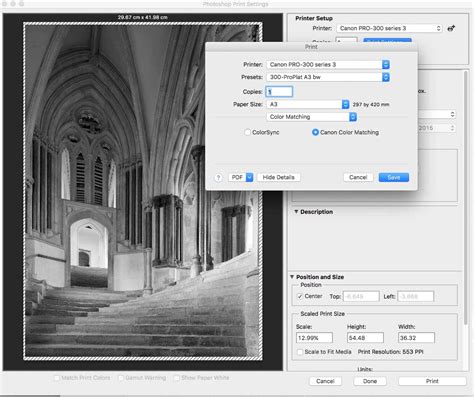Select the ColorSync radio button
The height and width of the screenshot is (397, 474).
pos(247,132)
